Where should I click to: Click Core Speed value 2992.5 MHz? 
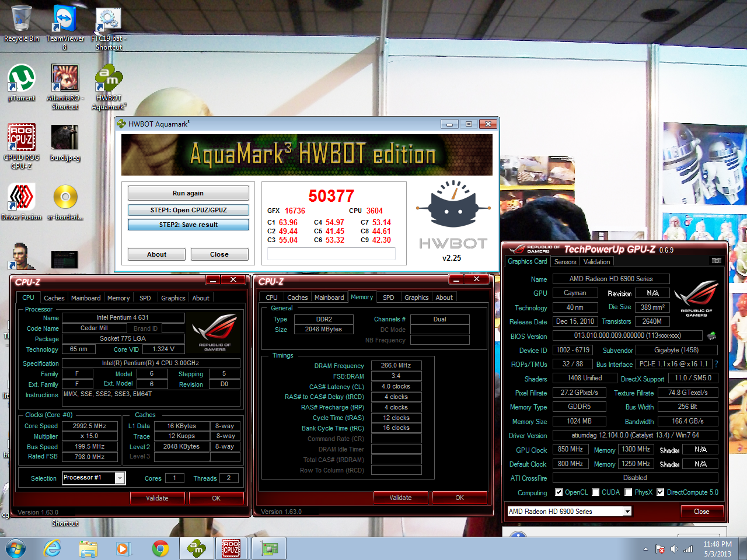(89, 426)
